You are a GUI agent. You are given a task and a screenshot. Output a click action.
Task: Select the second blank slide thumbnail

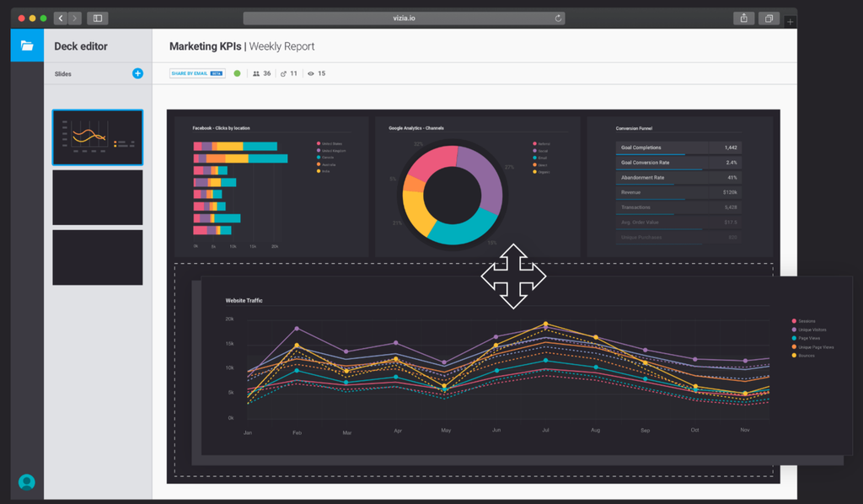tap(97, 197)
